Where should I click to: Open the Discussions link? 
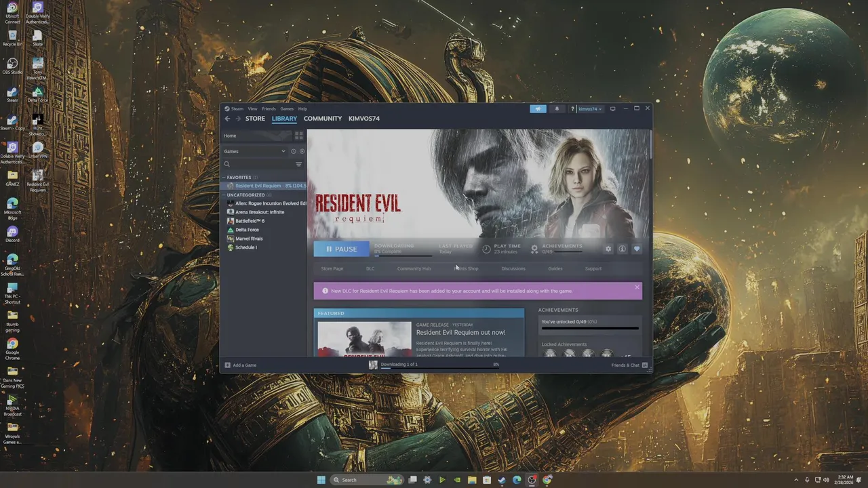(x=513, y=268)
